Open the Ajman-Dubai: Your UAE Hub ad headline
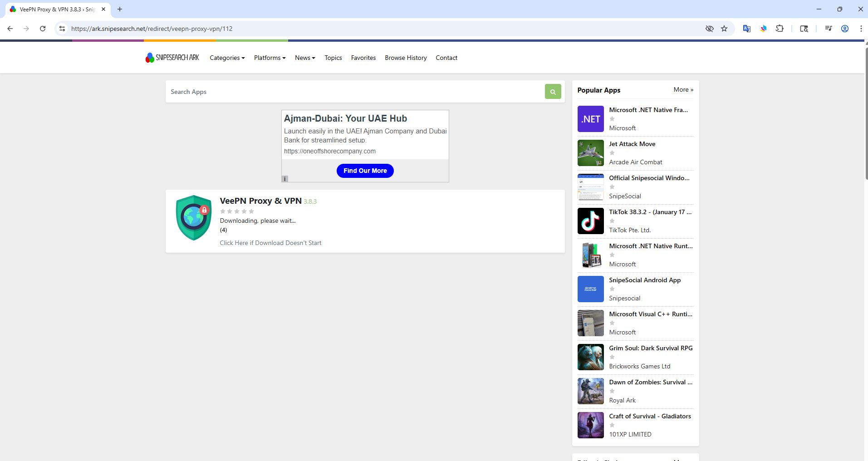The image size is (868, 461). (346, 118)
